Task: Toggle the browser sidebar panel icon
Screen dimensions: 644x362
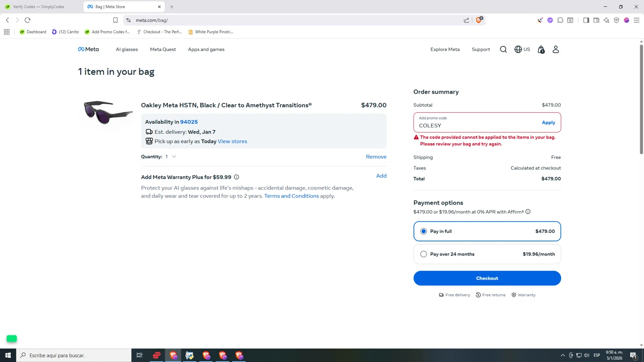Action: coord(586,20)
